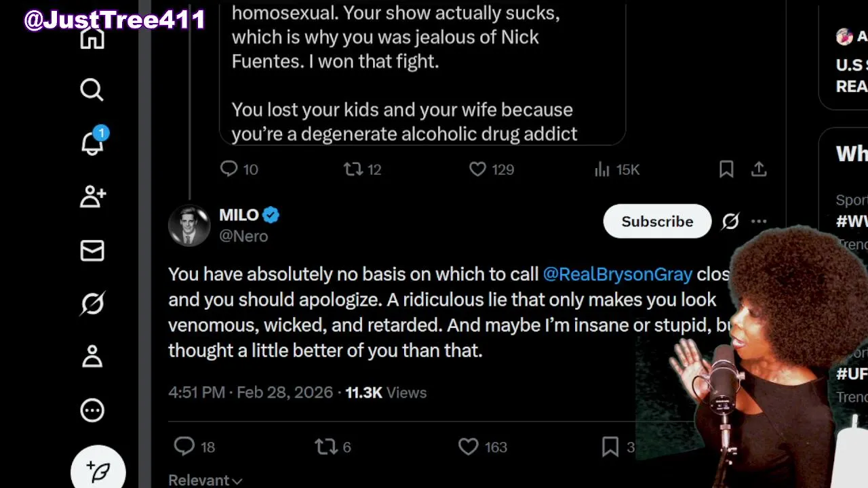The height and width of the screenshot is (488, 868).
Task: Open Messages envelope icon
Action: [x=92, y=251]
